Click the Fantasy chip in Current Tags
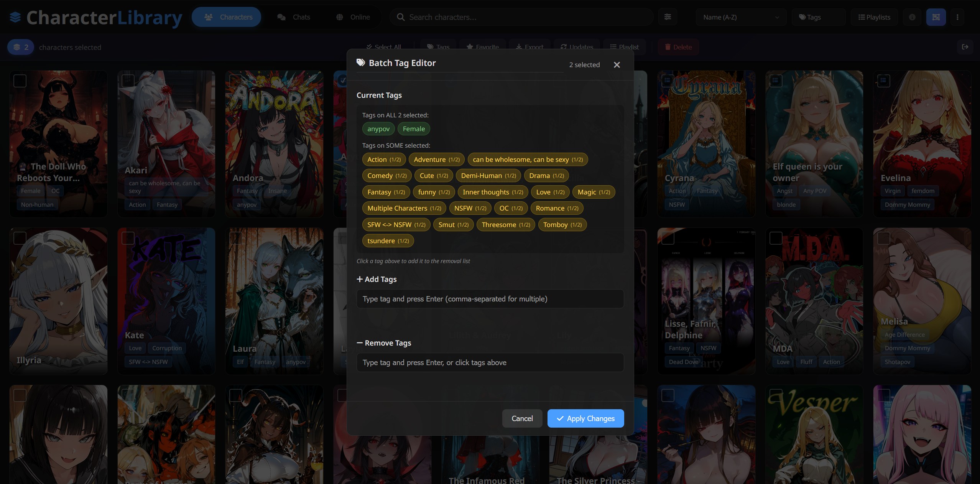This screenshot has width=980, height=484. pyautogui.click(x=386, y=192)
